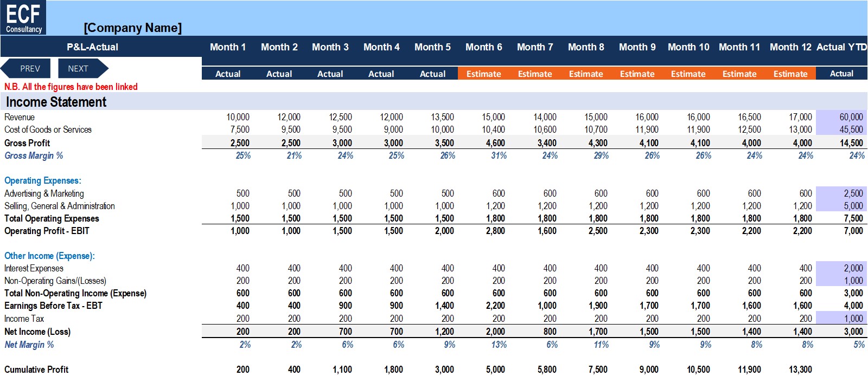Click the Month 6 column header
868x376 pixels.
[x=484, y=47]
